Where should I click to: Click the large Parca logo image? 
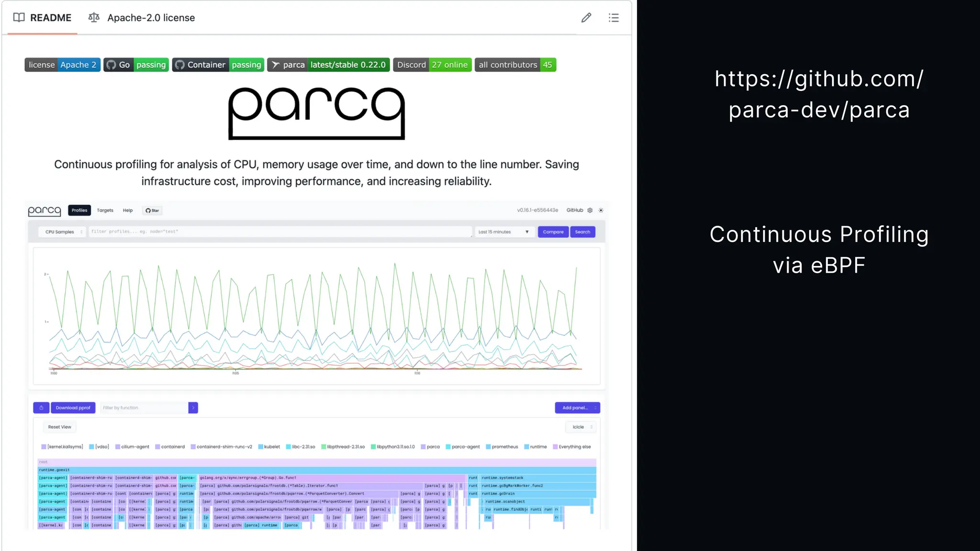[x=317, y=113]
